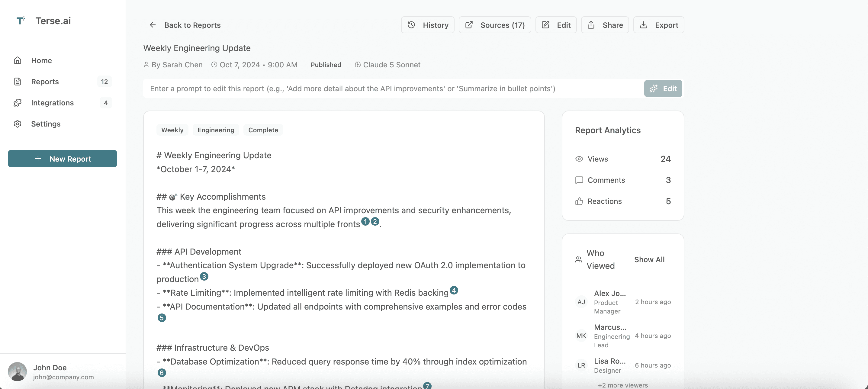Open citation marker 1
Viewport: 868px width, 389px height.
(365, 221)
